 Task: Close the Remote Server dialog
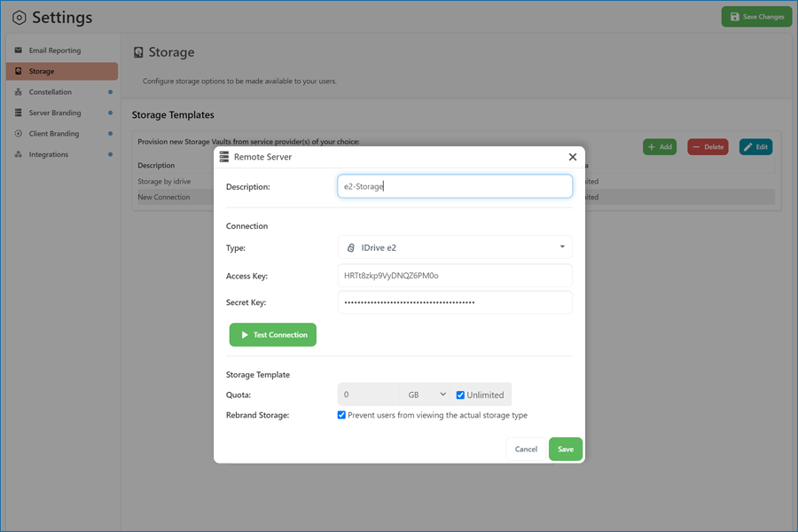pos(573,157)
